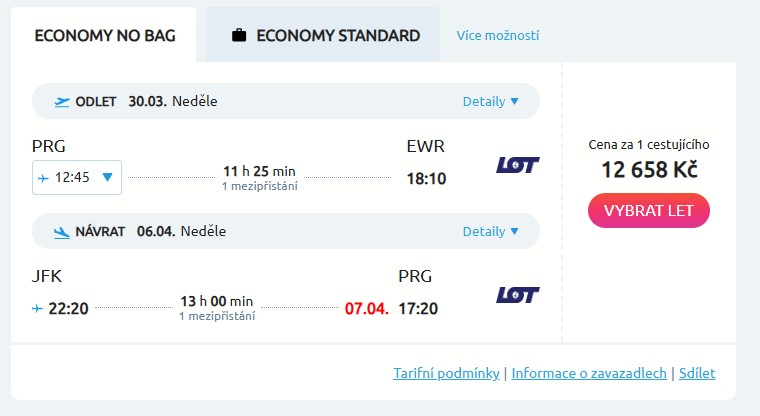The width and height of the screenshot is (760, 416).
Task: Open the Více možností link
Action: click(498, 36)
